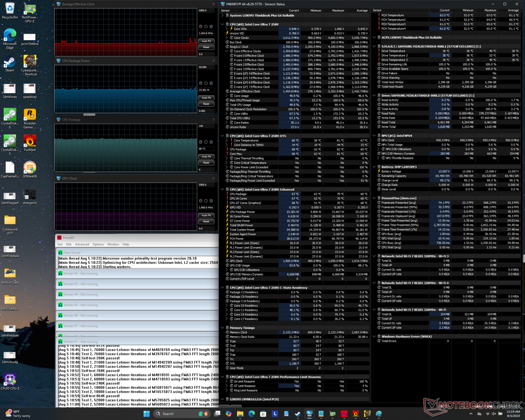Select the Cyberpunk Shortcut desktop icon

pos(30,66)
